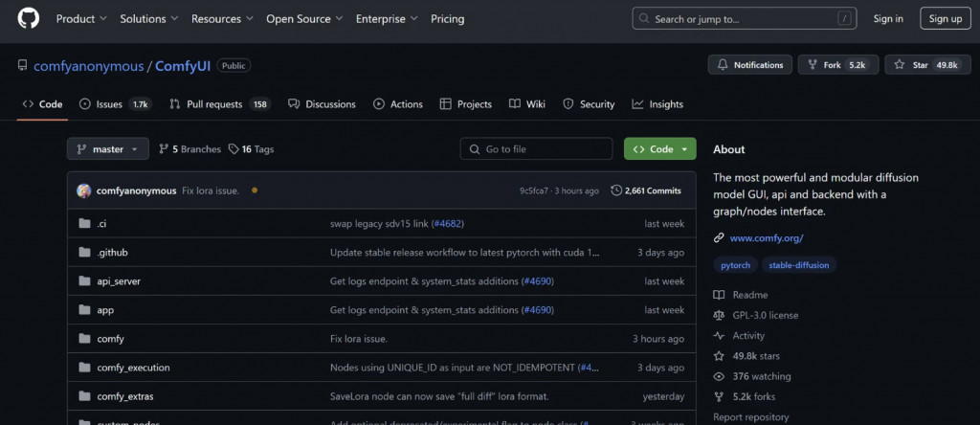Open the master branch dropdown
This screenshot has height=425, width=980.
click(x=108, y=149)
